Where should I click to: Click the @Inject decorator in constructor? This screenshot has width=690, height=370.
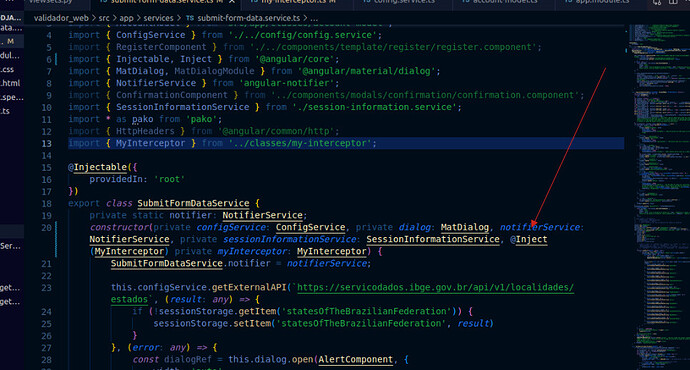[x=529, y=239]
